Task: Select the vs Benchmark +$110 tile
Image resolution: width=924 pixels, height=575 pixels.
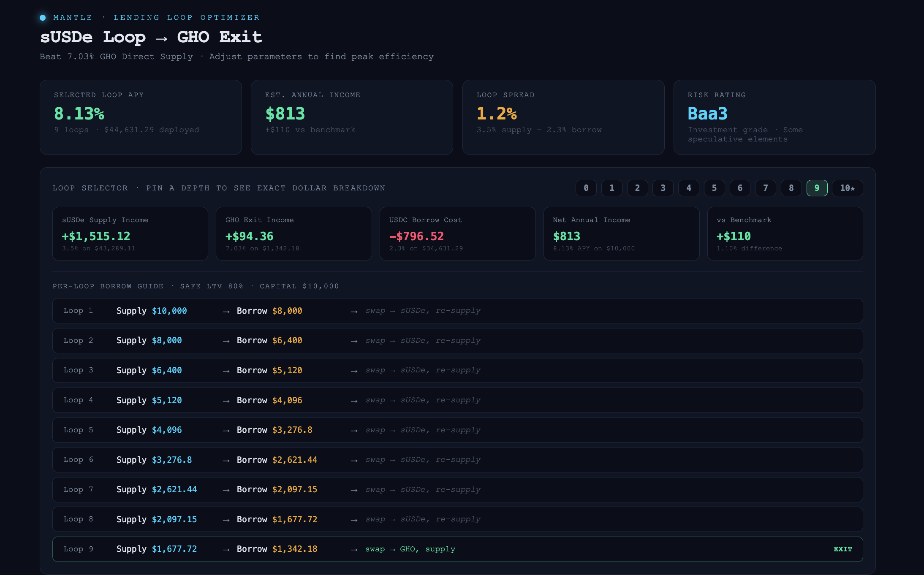Action: [x=785, y=233]
